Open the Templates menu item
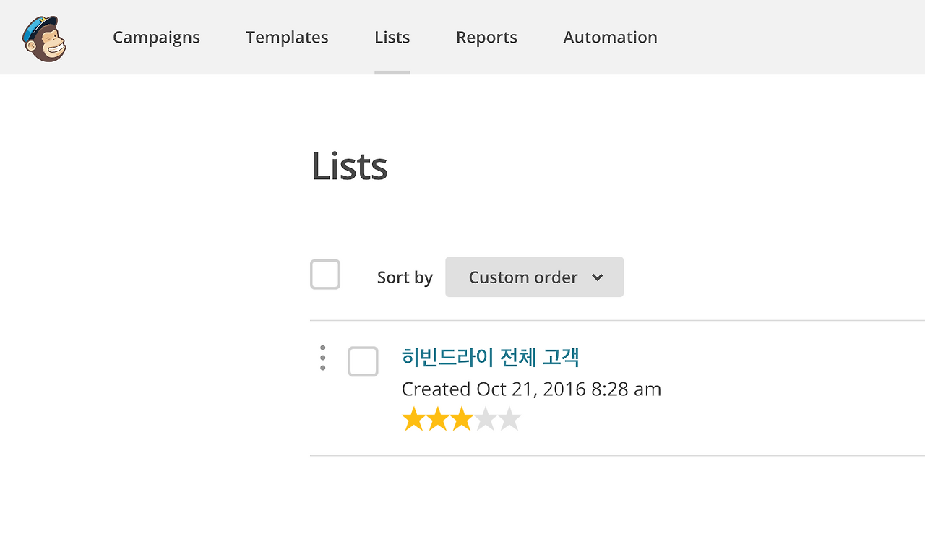The height and width of the screenshot is (560, 925). click(287, 37)
